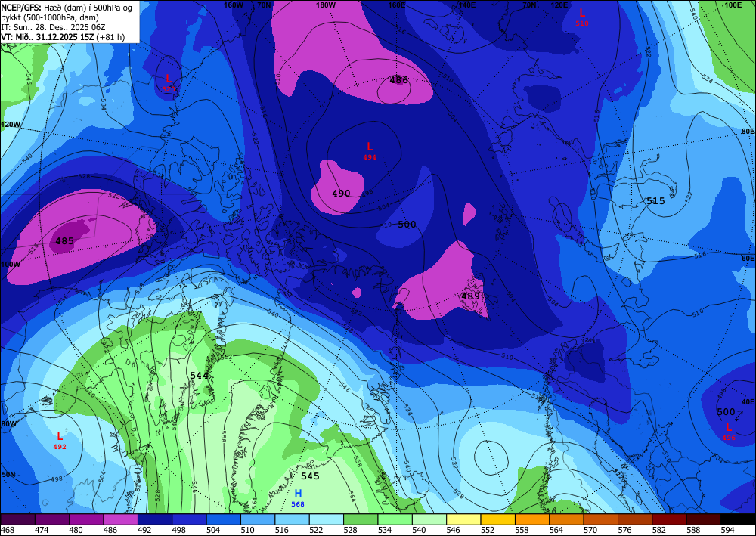This screenshot has height=536, width=756.
Task: Click the 486 thickness label
Action: coord(398,80)
